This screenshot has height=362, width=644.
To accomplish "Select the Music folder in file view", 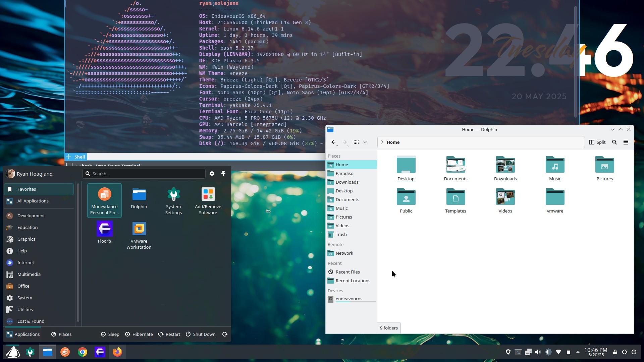I will click(x=555, y=168).
